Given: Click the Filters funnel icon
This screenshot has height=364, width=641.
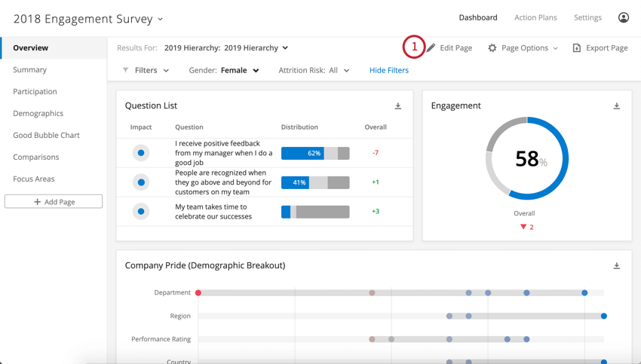Looking at the screenshot, I should coord(125,70).
